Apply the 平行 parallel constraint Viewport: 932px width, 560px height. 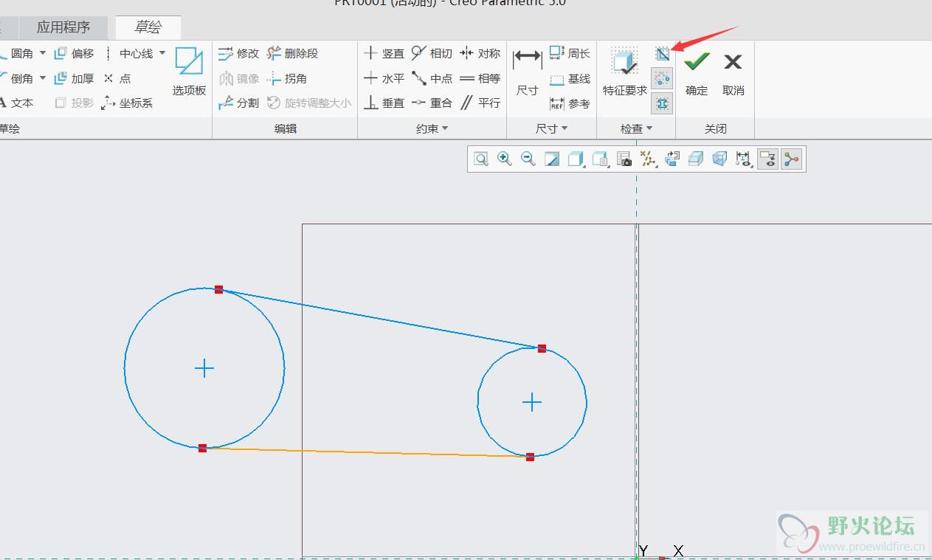point(480,103)
